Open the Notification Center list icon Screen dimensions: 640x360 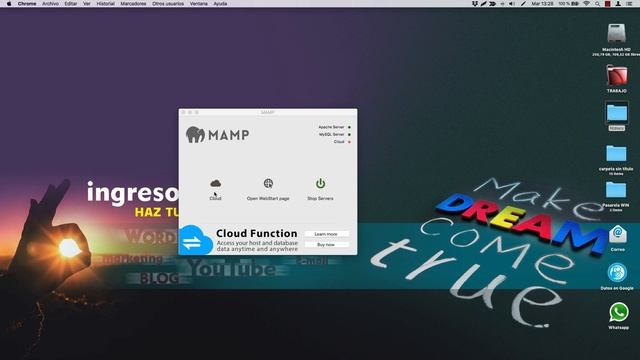(629, 4)
